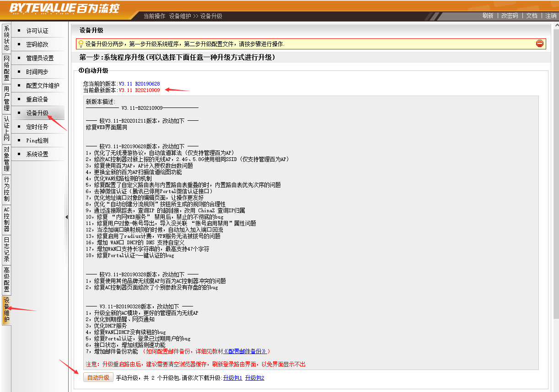
Task: Switch to the 网络配置 tab
Action: (x=6, y=68)
